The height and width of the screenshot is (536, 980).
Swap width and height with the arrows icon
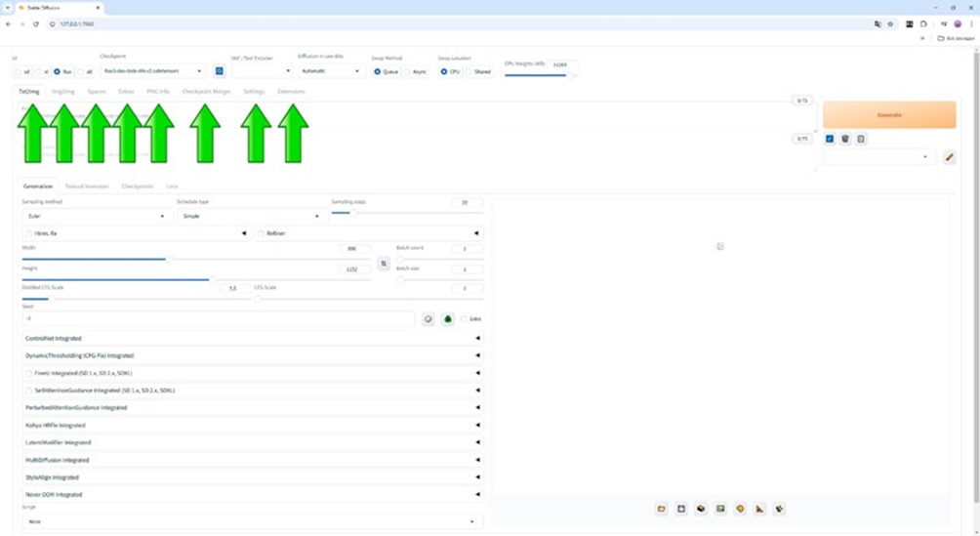point(384,264)
